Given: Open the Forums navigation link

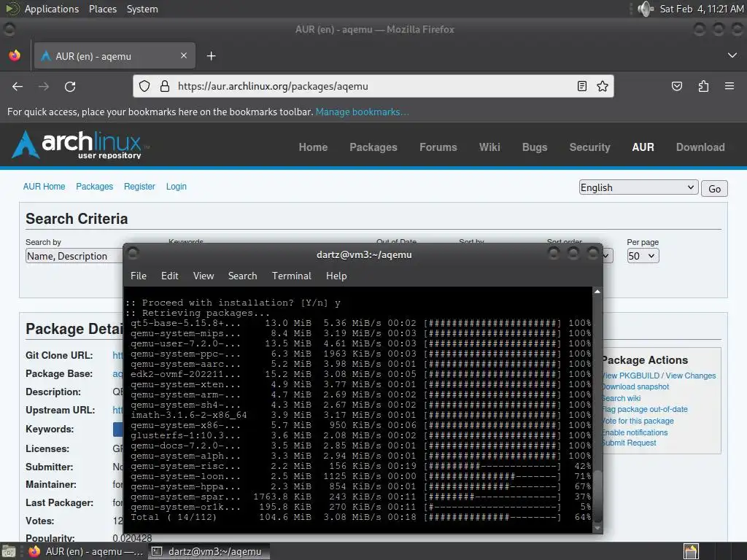Looking at the screenshot, I should 438,147.
